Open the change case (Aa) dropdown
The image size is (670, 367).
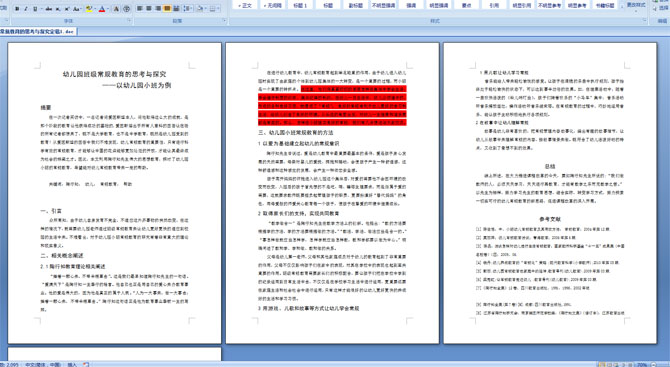(77, 9)
